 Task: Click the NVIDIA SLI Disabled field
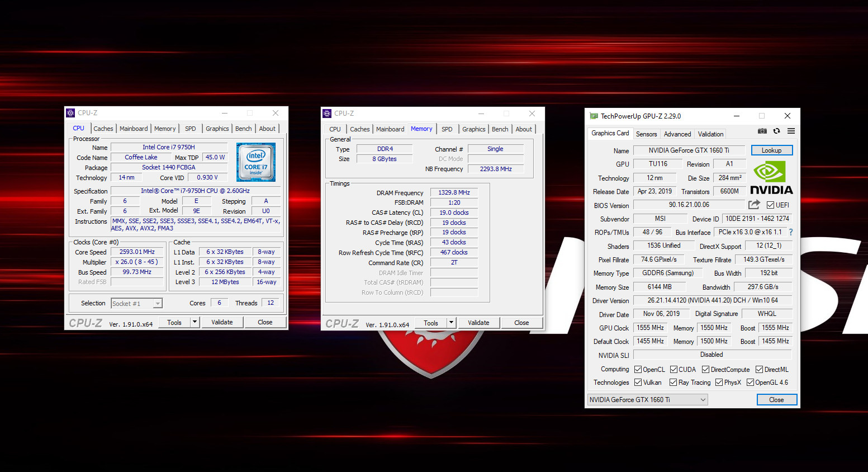coord(712,355)
